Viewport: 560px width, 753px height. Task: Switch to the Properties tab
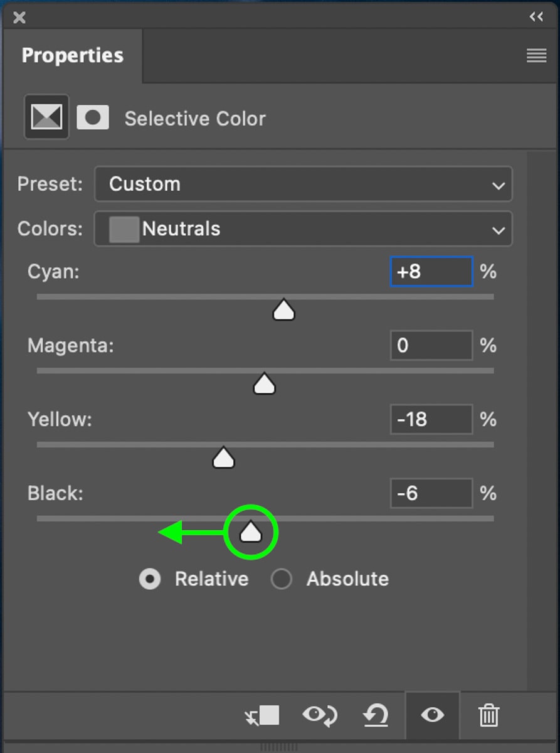(72, 55)
